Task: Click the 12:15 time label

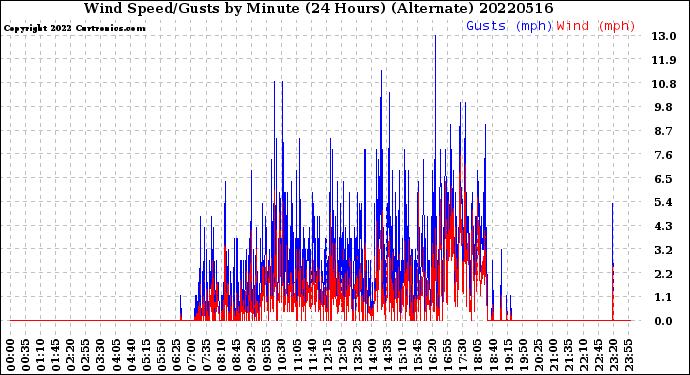Action: [327, 355]
